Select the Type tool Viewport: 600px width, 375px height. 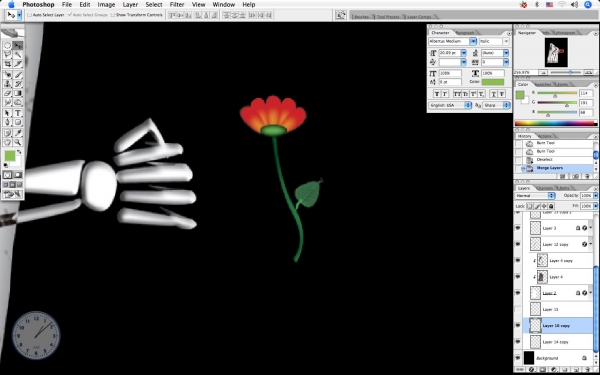[x=18, y=113]
